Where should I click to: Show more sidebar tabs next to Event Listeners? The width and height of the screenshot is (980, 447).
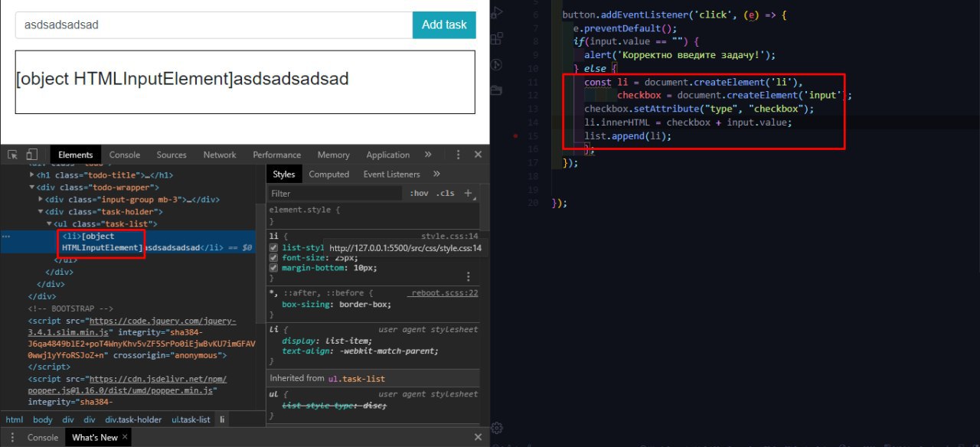click(437, 175)
